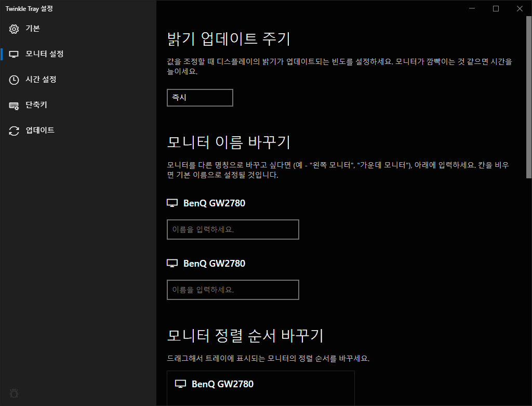Viewport: 532px width, 406px height.
Task: Click the bug icon in sidebar bottom
Action: 14,394
